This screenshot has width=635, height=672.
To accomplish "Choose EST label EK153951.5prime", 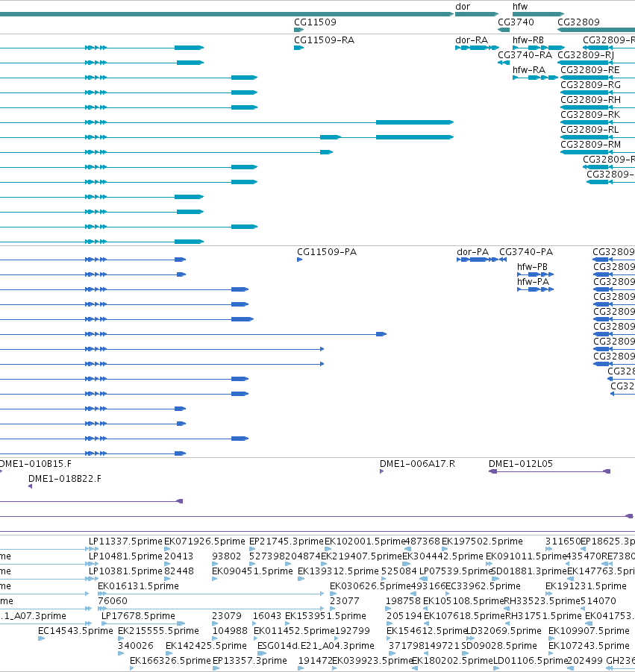I will 325,616.
